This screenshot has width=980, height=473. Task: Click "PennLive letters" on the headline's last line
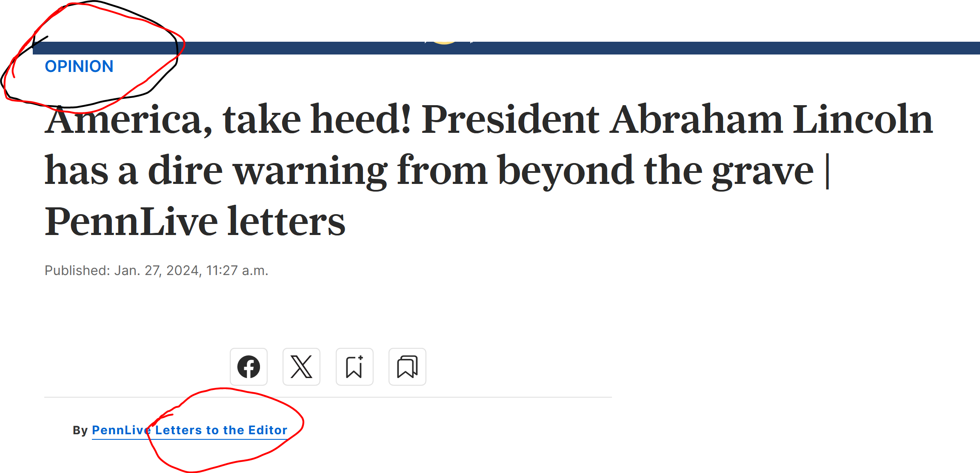[x=195, y=222]
